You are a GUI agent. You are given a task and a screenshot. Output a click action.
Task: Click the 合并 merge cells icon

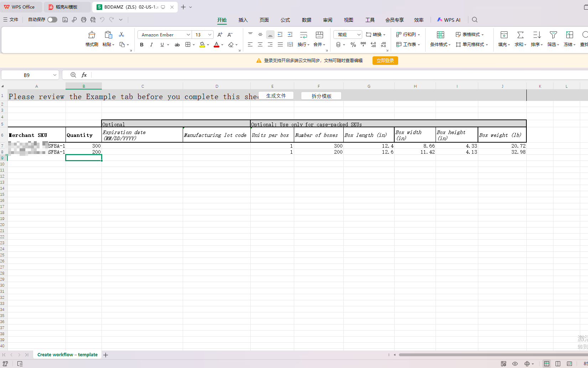pyautogui.click(x=319, y=35)
